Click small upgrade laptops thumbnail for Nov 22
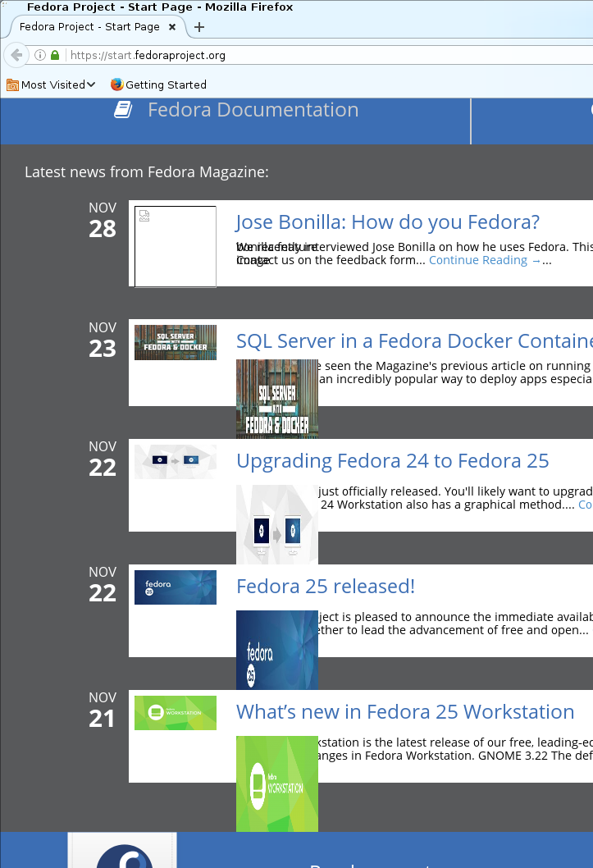This screenshot has width=593, height=868. point(176,462)
